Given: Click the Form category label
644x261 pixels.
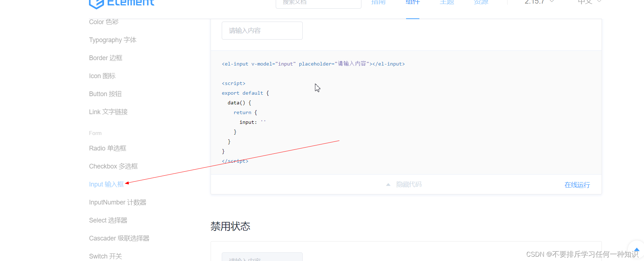Looking at the screenshot, I should [x=95, y=133].
